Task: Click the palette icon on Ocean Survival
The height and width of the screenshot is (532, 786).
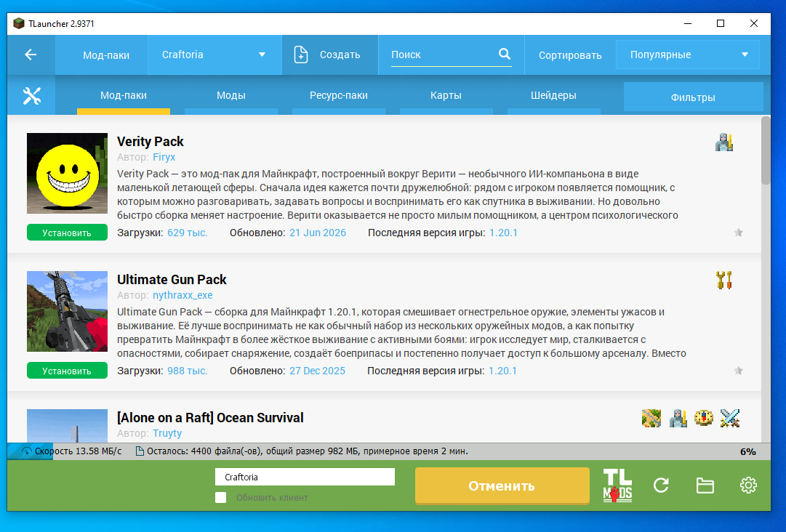Action: (704, 418)
